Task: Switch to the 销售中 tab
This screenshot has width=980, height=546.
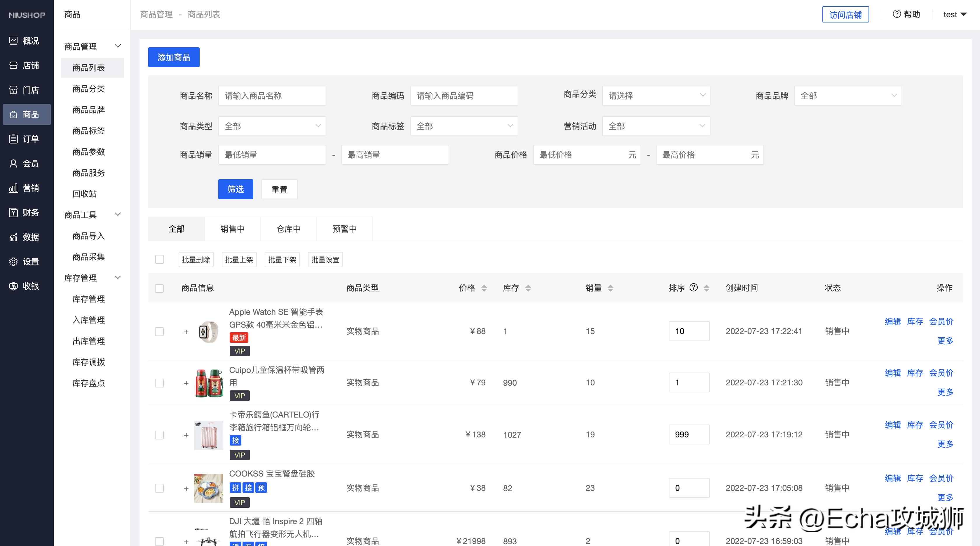Action: [232, 229]
